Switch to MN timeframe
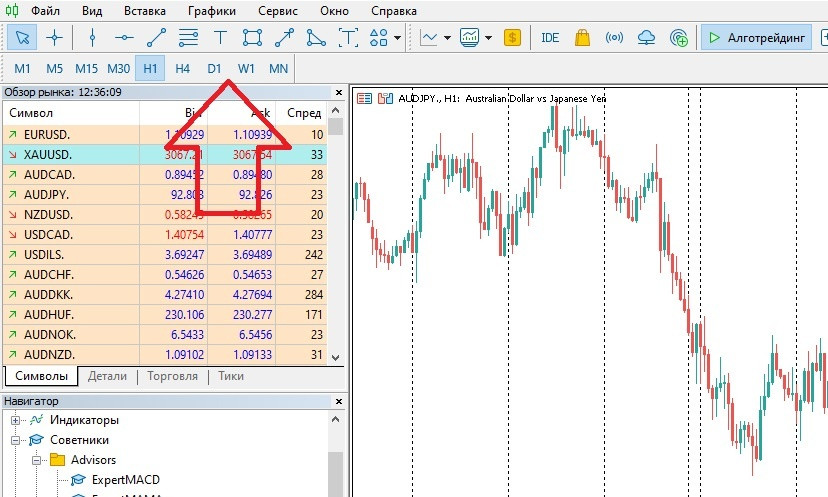The height and width of the screenshot is (497, 828). [278, 69]
